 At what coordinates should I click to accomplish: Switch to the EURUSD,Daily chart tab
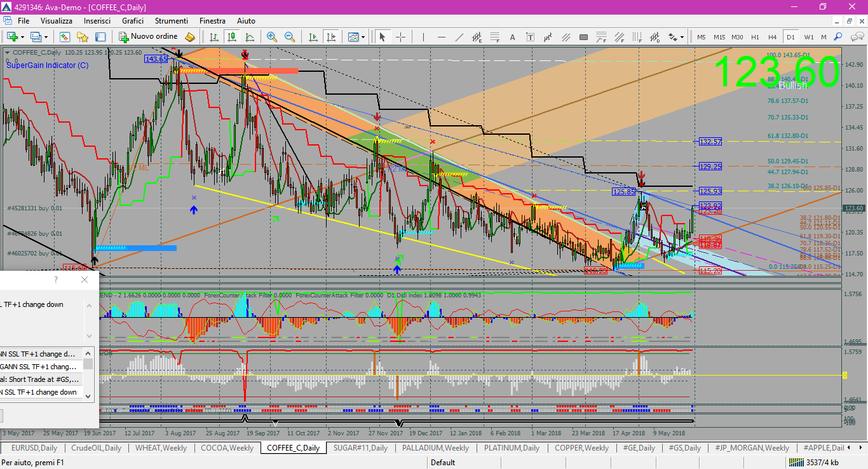coord(34,448)
